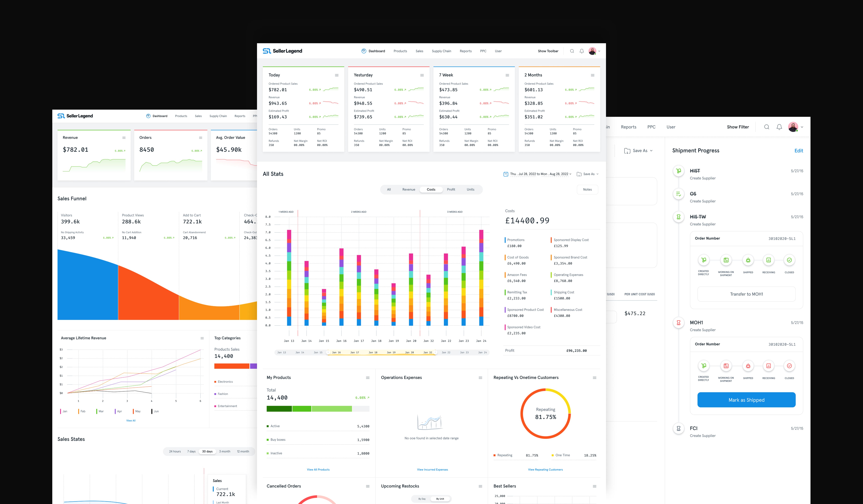Image resolution: width=863 pixels, height=504 pixels.
Task: Click green Created Directly icon in first order
Action: (704, 260)
